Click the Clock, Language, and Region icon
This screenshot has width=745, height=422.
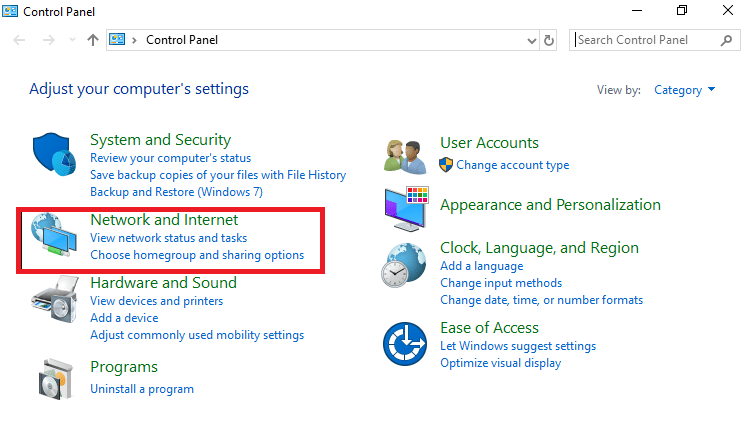(405, 265)
